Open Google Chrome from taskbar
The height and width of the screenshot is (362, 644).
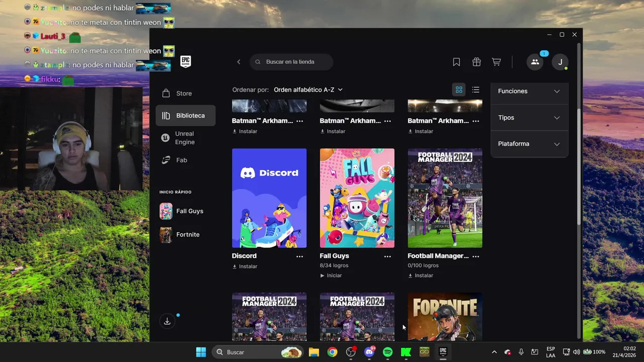pos(332,352)
